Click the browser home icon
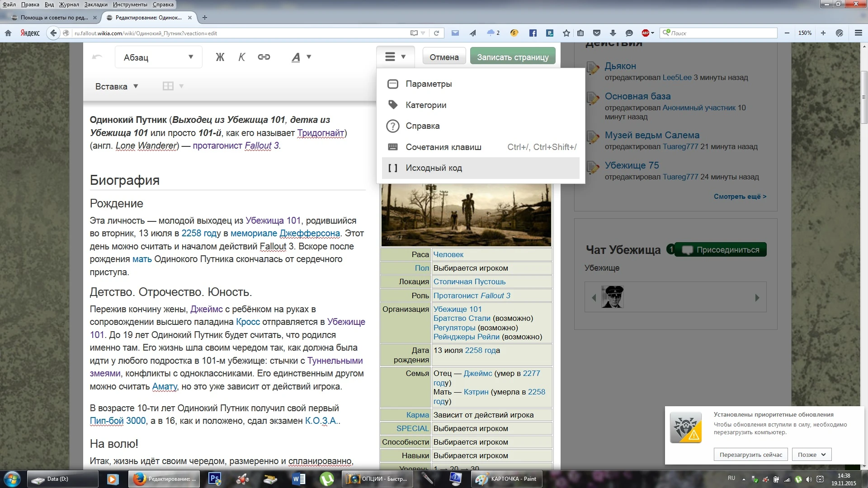This screenshot has width=868, height=488. tap(8, 33)
